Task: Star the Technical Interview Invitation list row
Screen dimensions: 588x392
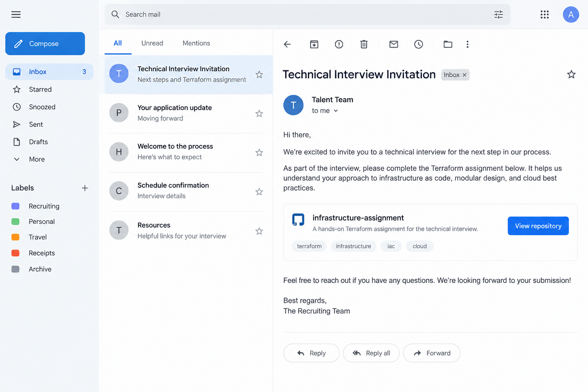Action: click(x=259, y=75)
